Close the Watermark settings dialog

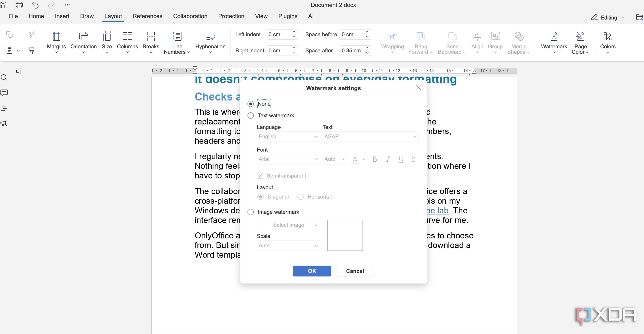click(x=419, y=88)
